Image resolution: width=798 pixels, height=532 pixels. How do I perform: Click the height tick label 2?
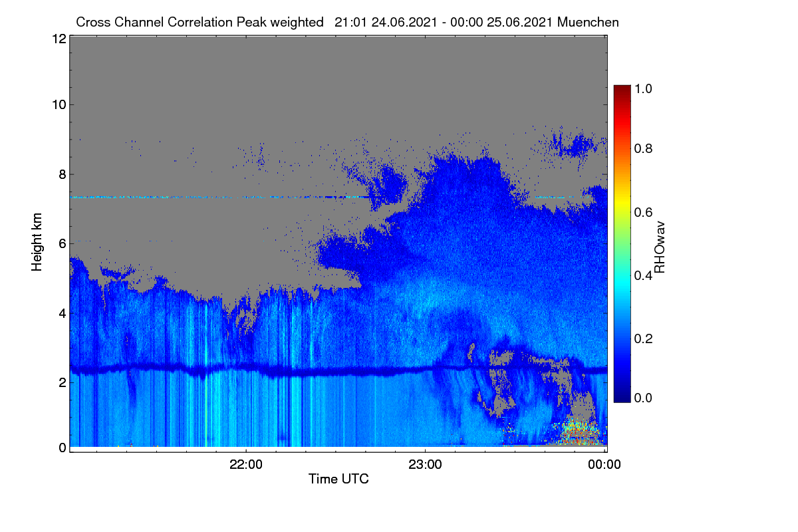63,382
